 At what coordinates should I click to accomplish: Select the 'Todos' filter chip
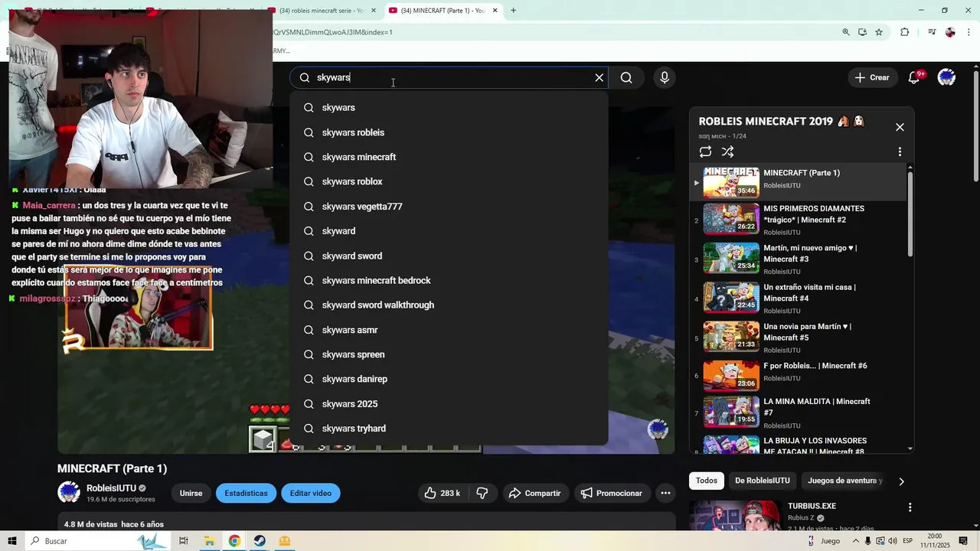[x=707, y=481]
